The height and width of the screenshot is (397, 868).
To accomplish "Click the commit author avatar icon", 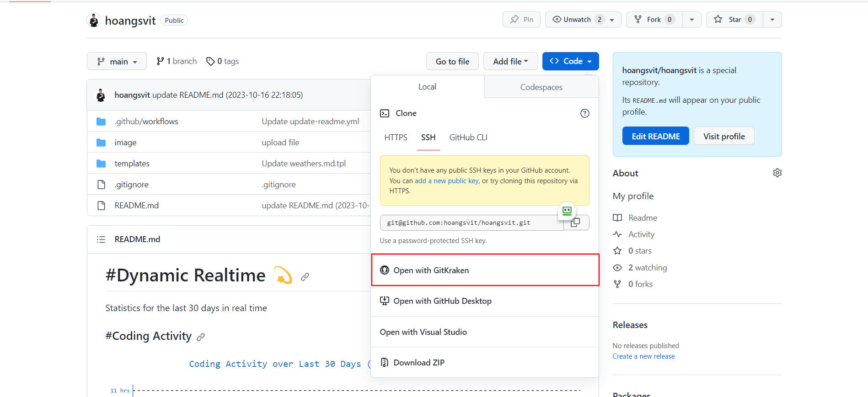I will click(x=101, y=95).
